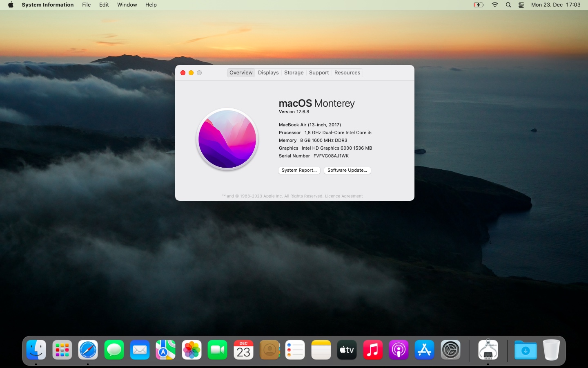Open Downloads folder in Dock

coord(526,350)
